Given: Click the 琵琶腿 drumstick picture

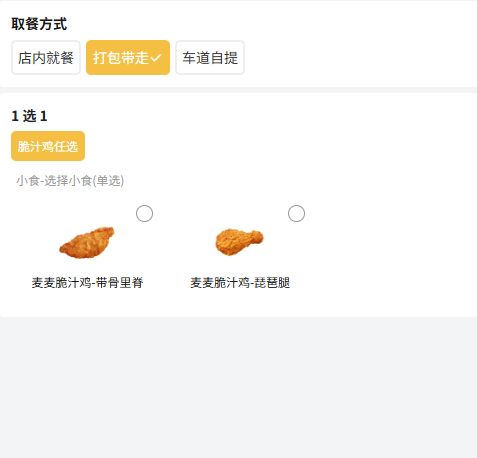Looking at the screenshot, I should coord(239,242).
